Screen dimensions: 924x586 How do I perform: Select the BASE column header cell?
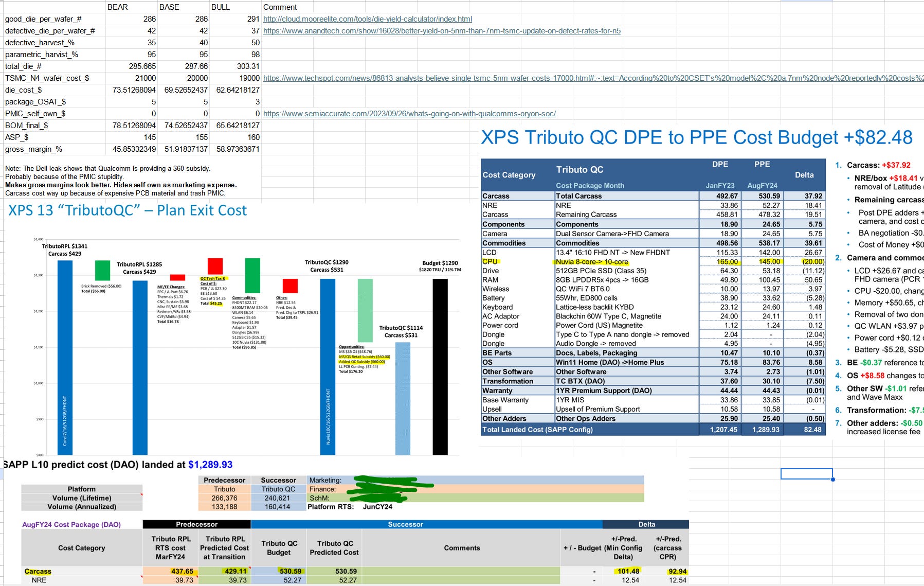tap(169, 7)
